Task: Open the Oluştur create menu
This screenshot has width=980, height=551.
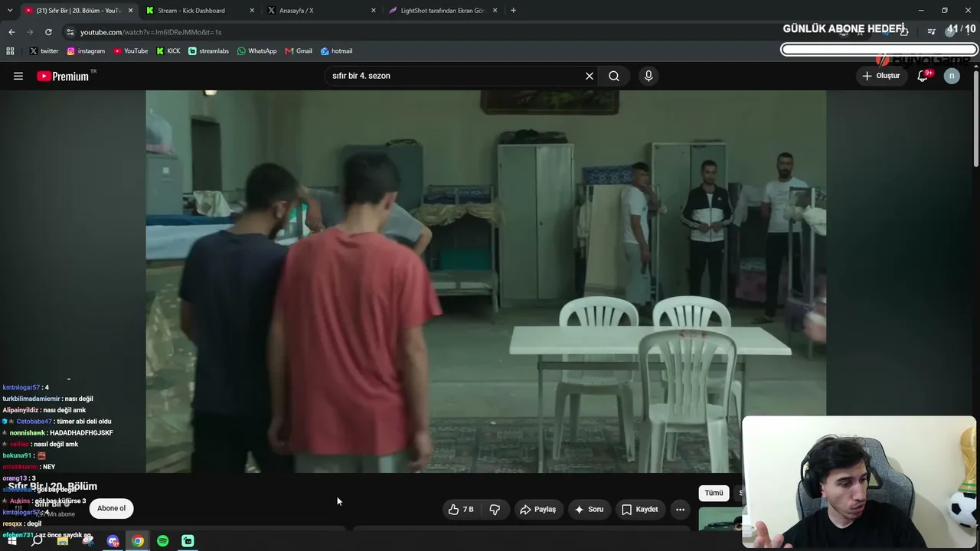Action: tap(880, 76)
